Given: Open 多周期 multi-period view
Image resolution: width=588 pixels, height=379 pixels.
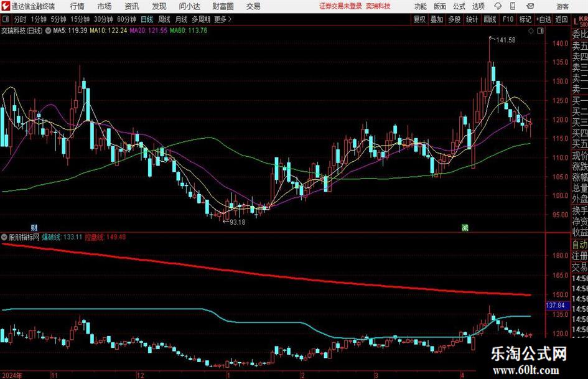Looking at the screenshot, I should [200, 19].
